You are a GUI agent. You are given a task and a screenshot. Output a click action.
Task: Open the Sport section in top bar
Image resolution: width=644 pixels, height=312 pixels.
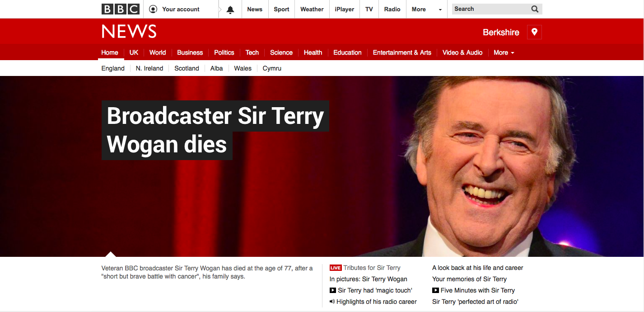pos(281,9)
